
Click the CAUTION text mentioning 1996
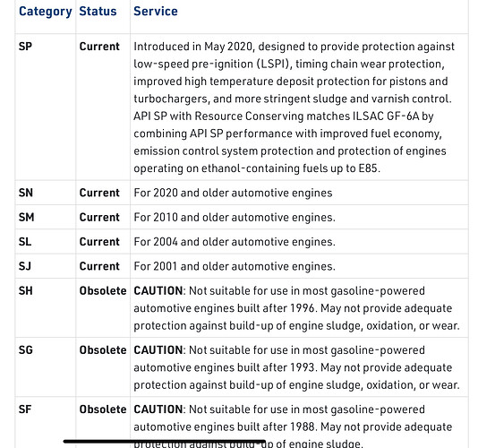296,308
